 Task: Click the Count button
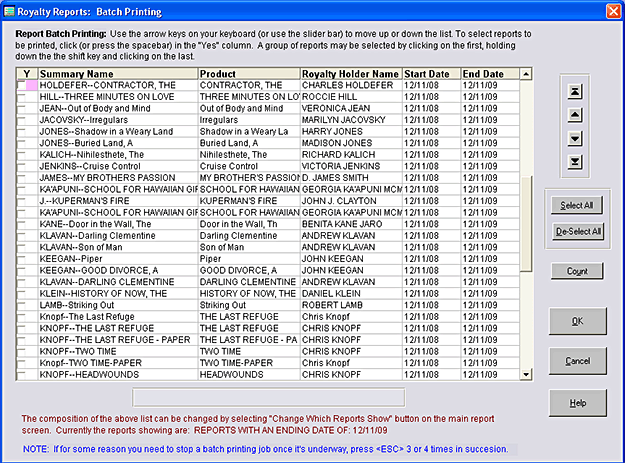tap(577, 271)
